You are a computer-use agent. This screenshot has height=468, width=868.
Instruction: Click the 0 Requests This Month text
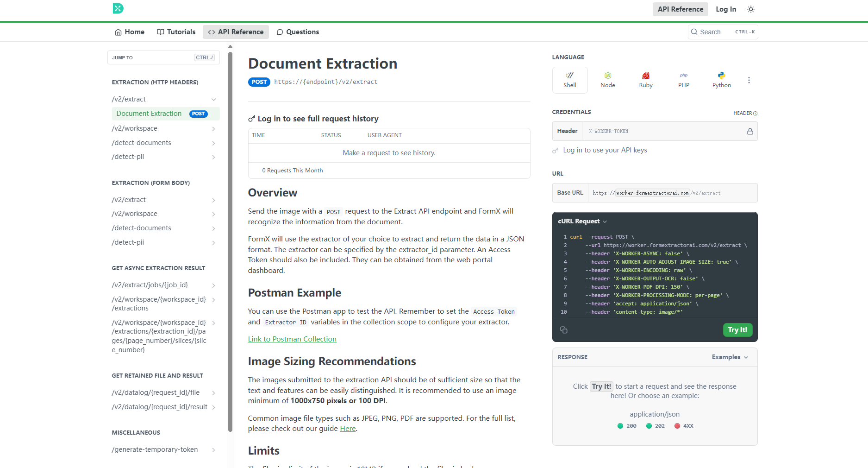[x=293, y=171]
